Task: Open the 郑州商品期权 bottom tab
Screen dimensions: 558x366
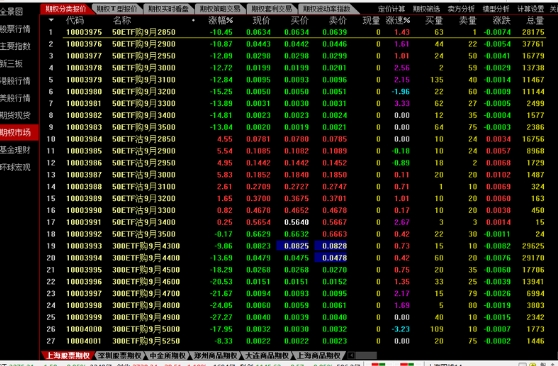Action: tap(215, 355)
